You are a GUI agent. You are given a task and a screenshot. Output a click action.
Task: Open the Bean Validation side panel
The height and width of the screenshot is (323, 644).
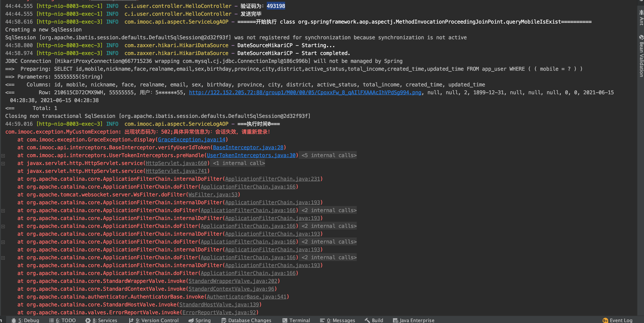coord(641,56)
